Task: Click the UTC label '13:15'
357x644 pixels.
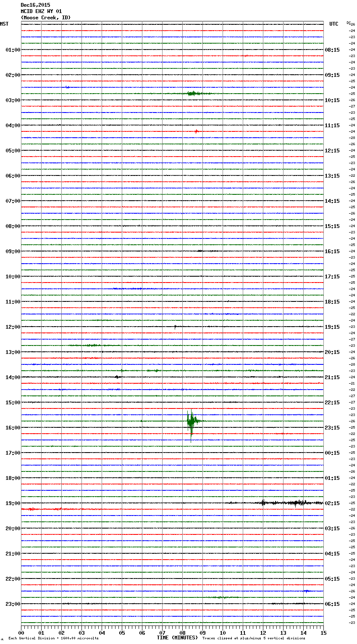Action: (x=332, y=176)
